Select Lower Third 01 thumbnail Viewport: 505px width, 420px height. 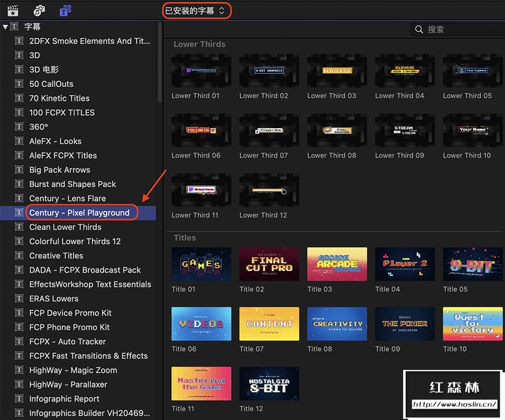[x=201, y=71]
